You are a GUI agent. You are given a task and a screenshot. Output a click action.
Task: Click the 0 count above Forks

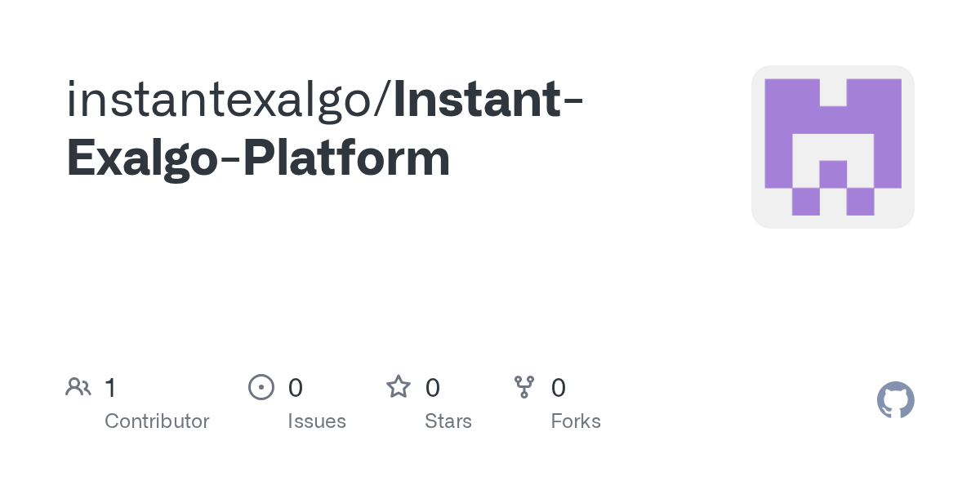[559, 388]
